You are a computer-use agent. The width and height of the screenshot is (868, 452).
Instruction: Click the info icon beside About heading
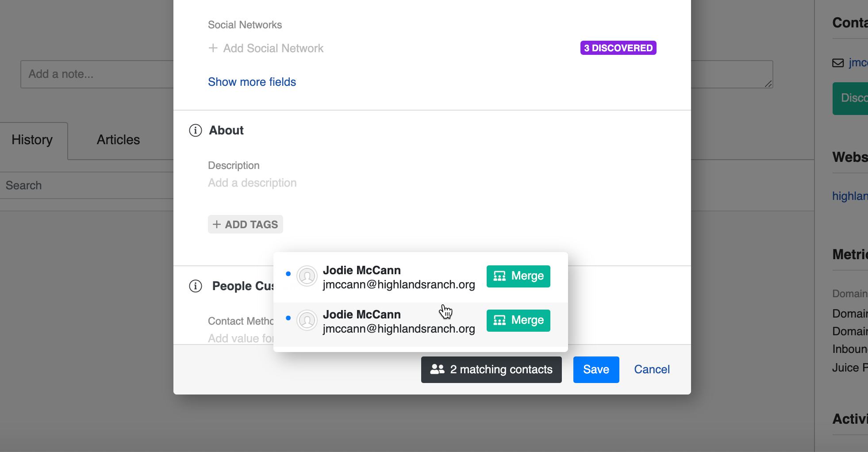tap(195, 130)
